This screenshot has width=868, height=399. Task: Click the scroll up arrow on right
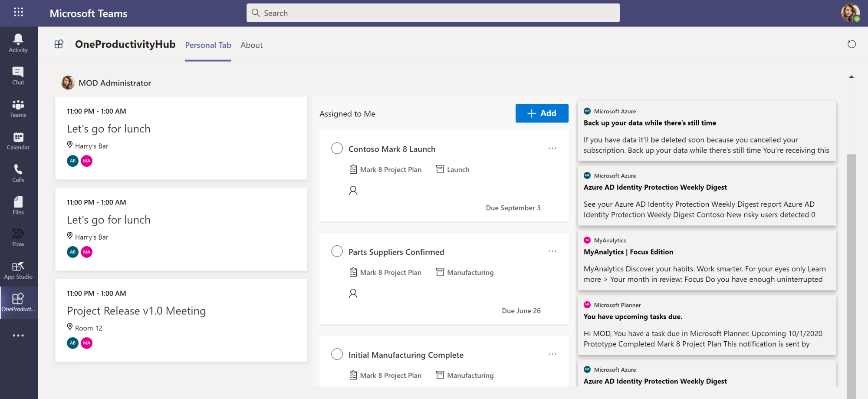click(x=852, y=77)
